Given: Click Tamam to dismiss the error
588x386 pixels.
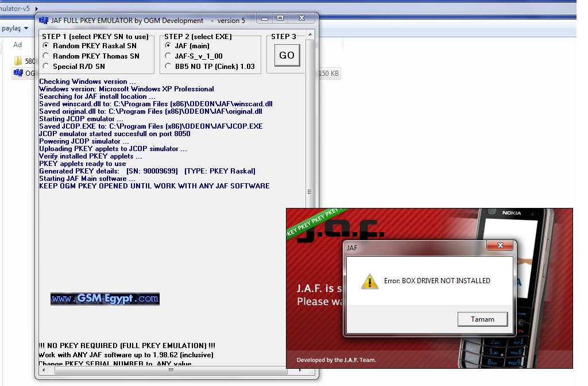Looking at the screenshot, I should pyautogui.click(x=482, y=319).
